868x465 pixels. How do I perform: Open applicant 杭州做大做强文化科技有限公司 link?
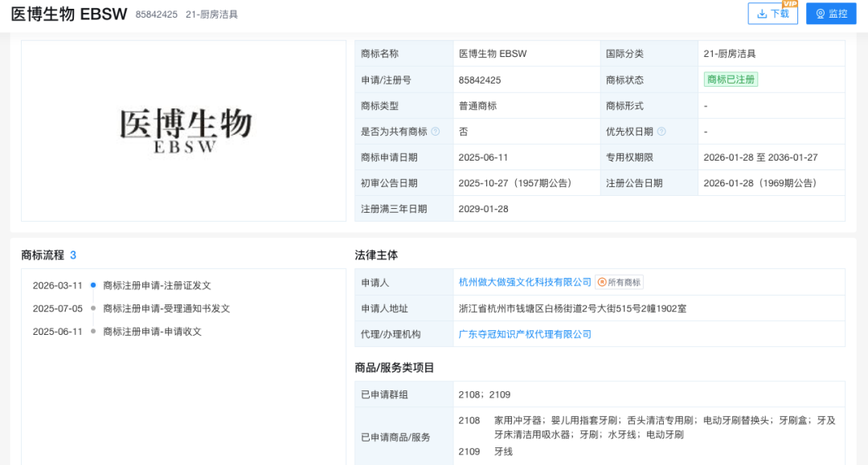coord(525,282)
